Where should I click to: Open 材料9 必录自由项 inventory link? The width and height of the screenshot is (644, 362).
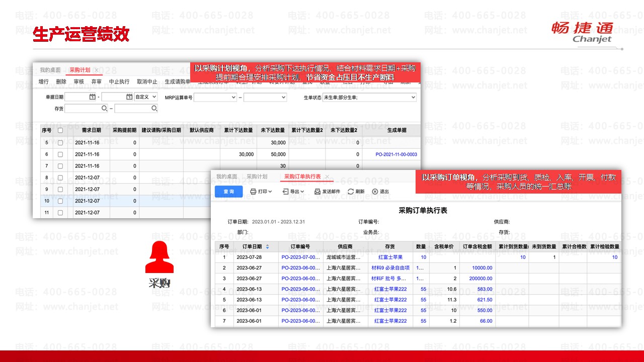[x=390, y=268]
